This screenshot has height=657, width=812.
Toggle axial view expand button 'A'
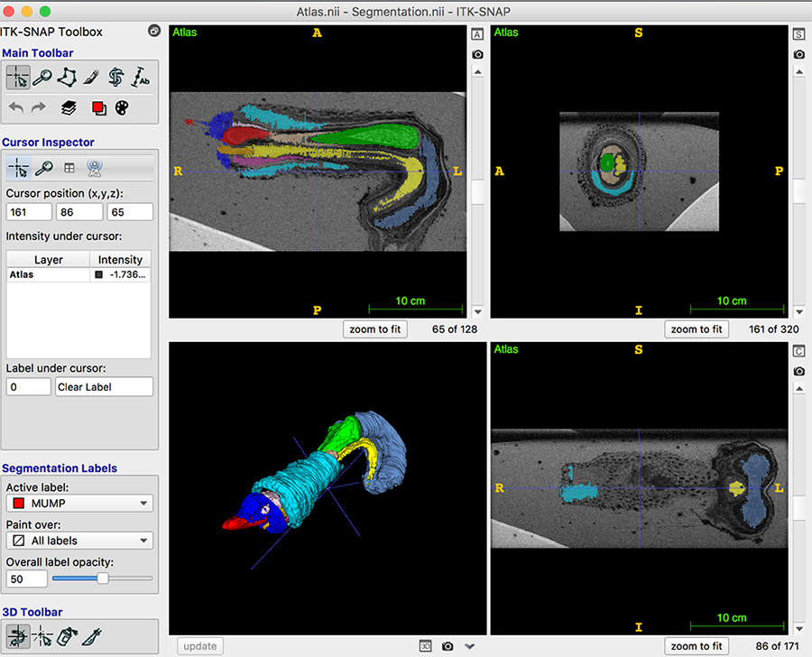coord(477,34)
